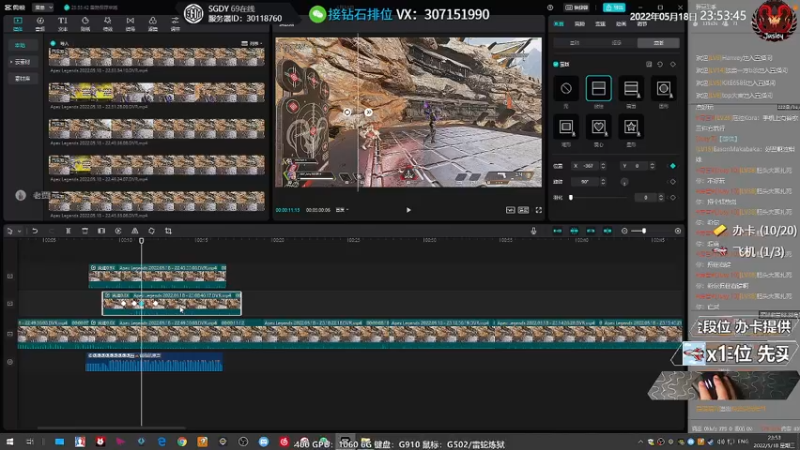Select the linear split mask shape
This screenshot has height=450, width=800.
tap(598, 89)
